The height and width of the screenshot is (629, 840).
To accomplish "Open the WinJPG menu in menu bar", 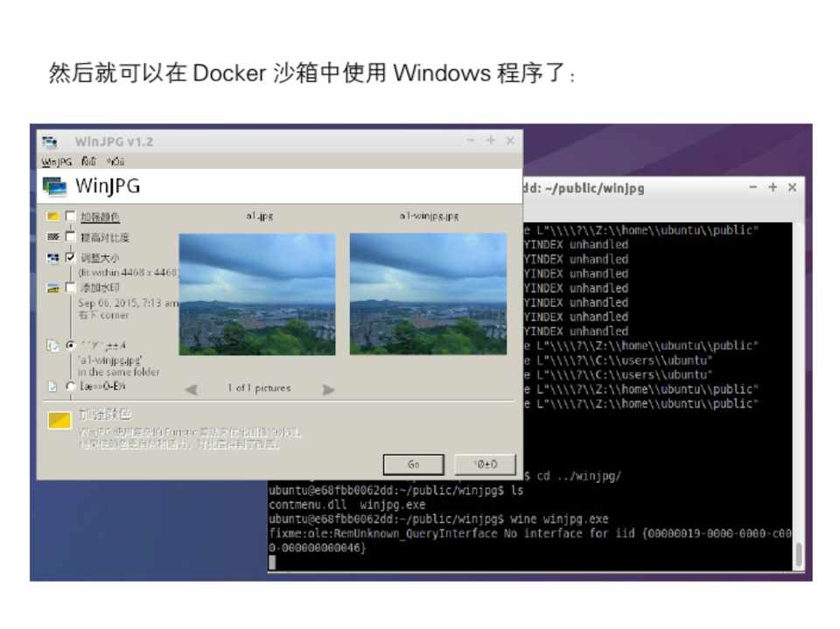I will 57,162.
